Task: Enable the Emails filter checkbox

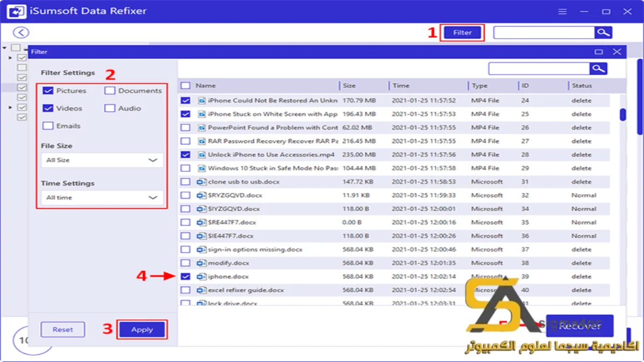Action: click(x=48, y=126)
